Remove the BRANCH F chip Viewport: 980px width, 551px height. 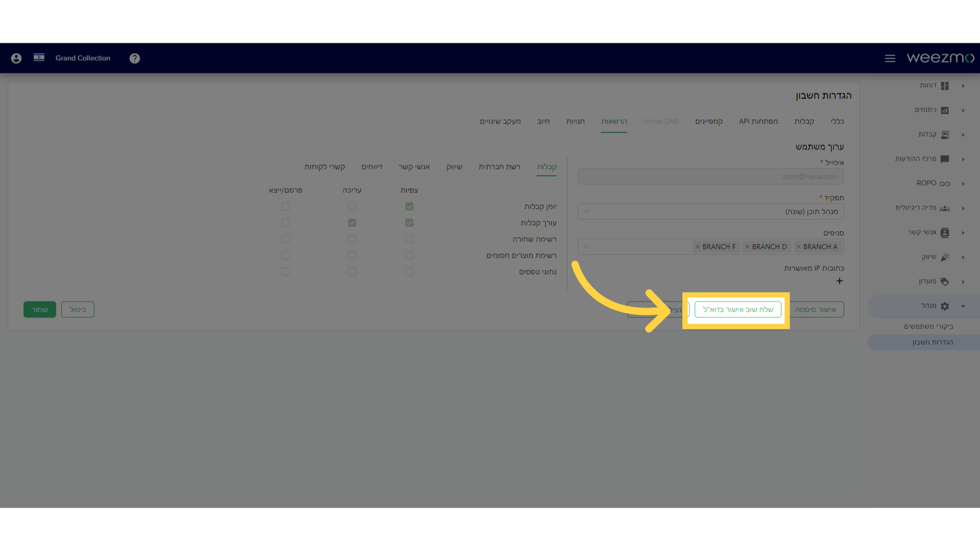click(698, 247)
